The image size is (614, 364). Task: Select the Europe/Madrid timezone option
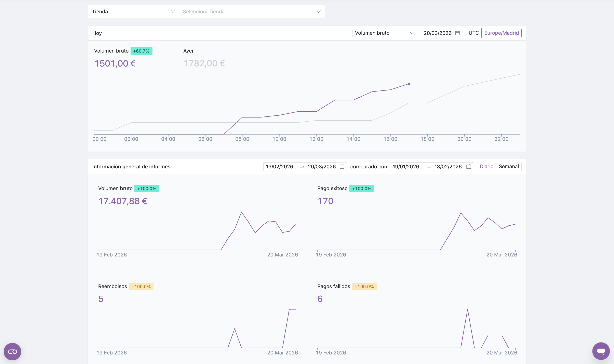(x=501, y=33)
